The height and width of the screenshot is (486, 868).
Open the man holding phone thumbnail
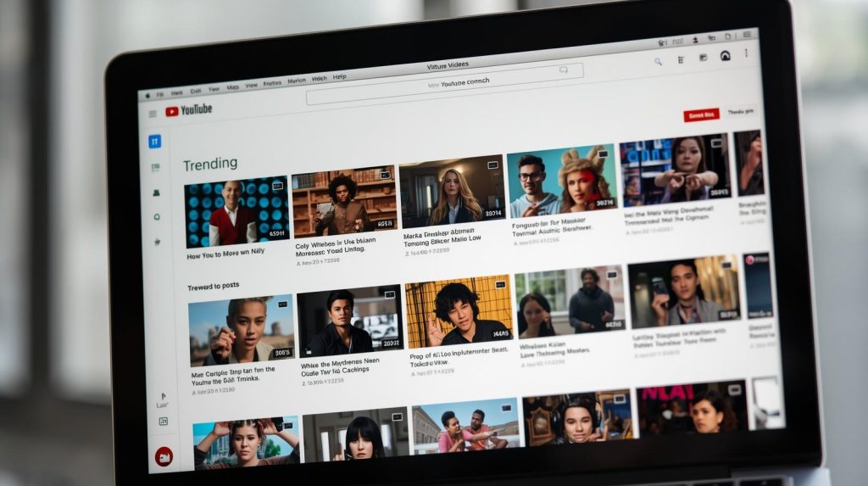coord(684,292)
